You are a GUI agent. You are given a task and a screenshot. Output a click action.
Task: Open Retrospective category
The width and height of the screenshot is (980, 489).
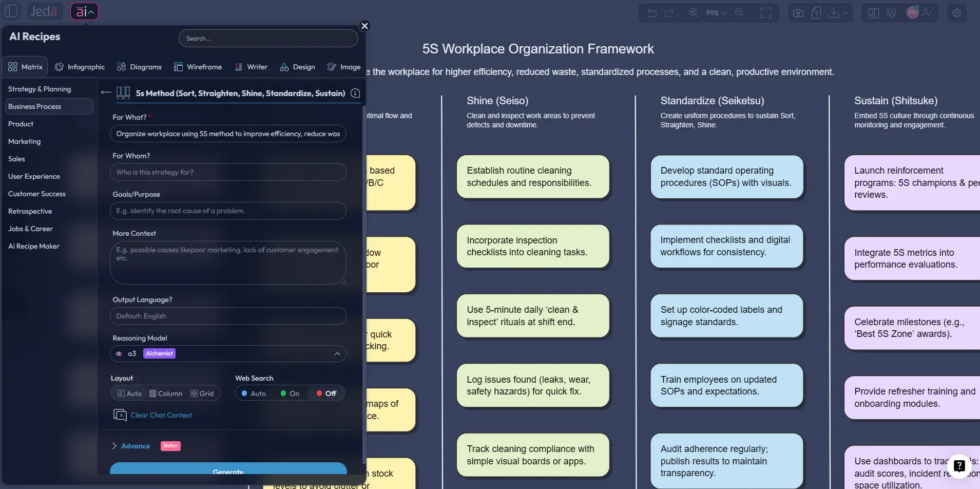(30, 211)
